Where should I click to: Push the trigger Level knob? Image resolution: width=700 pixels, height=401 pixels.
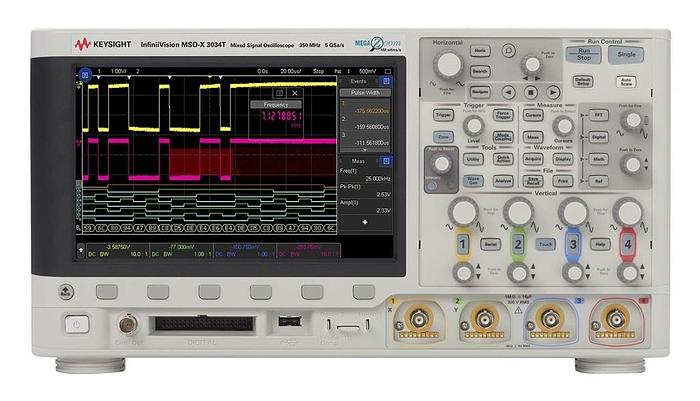pos(474,126)
